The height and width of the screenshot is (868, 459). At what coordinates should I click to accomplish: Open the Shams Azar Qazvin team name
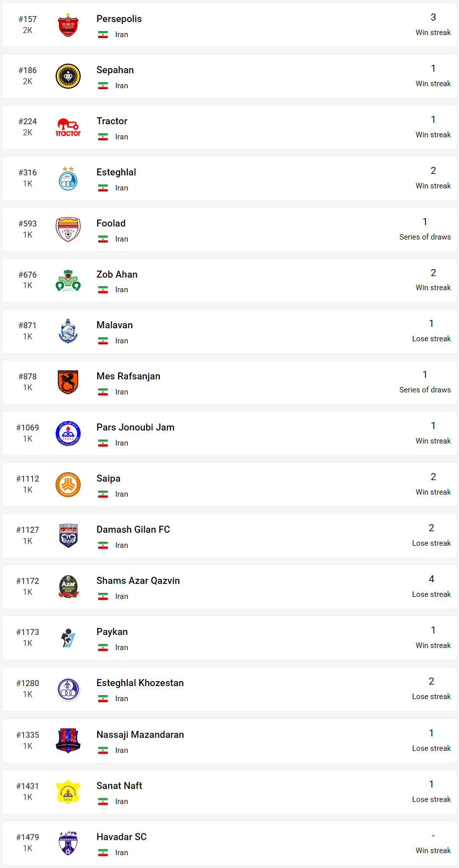(138, 581)
